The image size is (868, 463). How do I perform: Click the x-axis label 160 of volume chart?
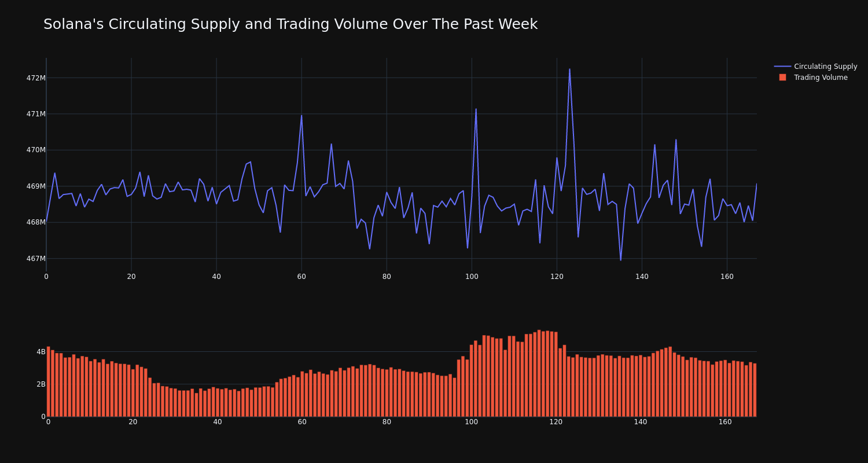click(x=725, y=422)
